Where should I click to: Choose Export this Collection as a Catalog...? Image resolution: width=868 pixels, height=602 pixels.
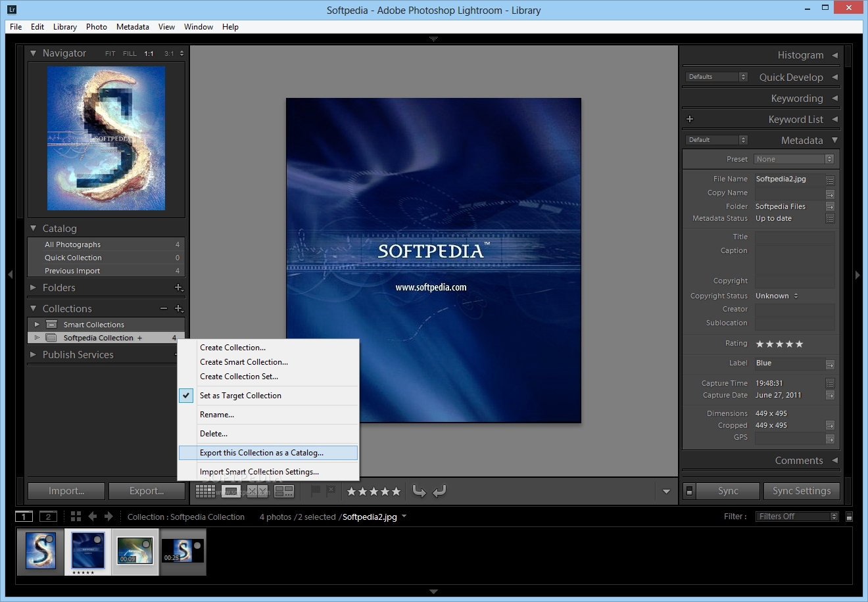coord(268,453)
